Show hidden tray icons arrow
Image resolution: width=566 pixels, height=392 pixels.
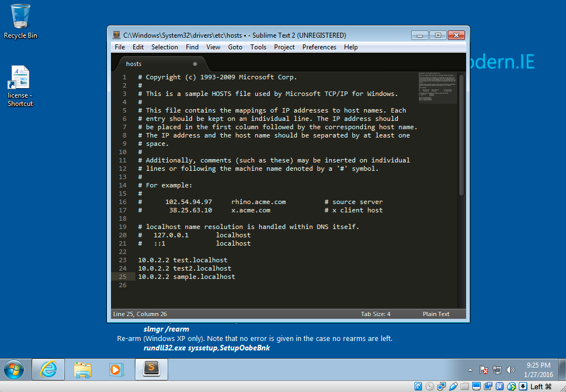pyautogui.click(x=470, y=370)
